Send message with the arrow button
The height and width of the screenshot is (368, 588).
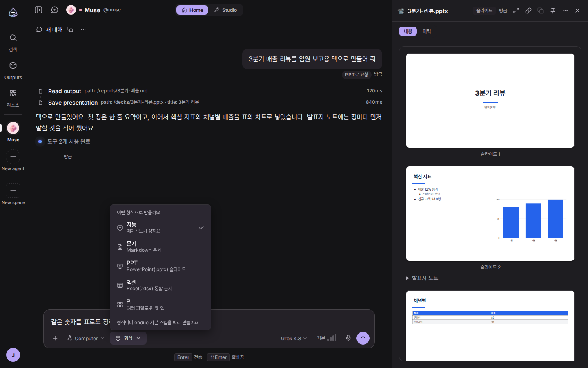click(x=363, y=338)
